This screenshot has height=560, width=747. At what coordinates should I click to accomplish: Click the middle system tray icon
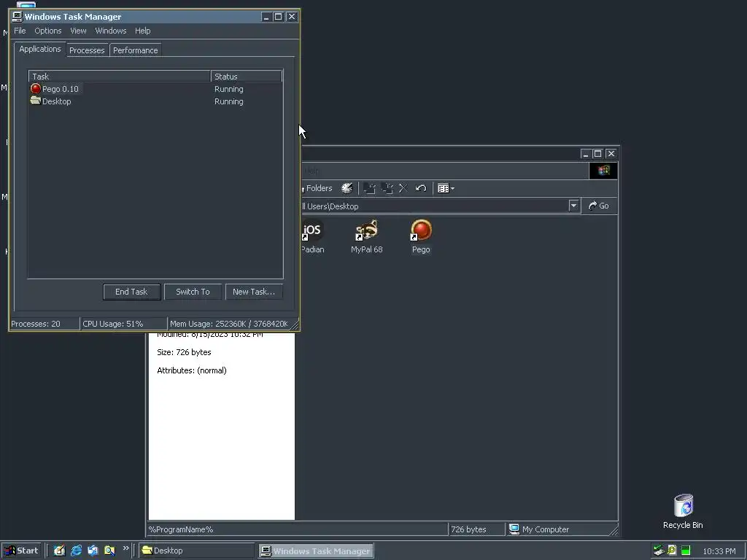pyautogui.click(x=672, y=551)
